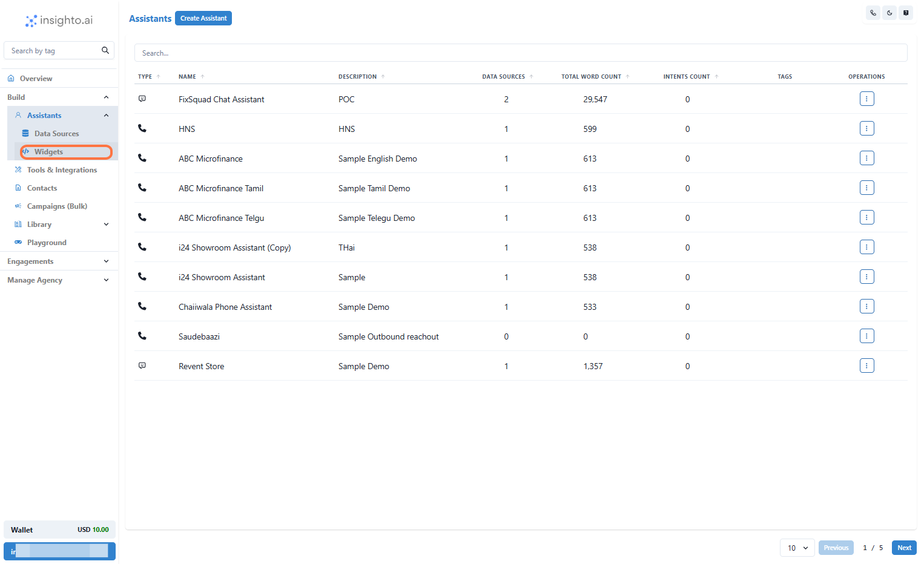The image size is (924, 564).
Task: Click the Revent Store name
Action: click(202, 366)
